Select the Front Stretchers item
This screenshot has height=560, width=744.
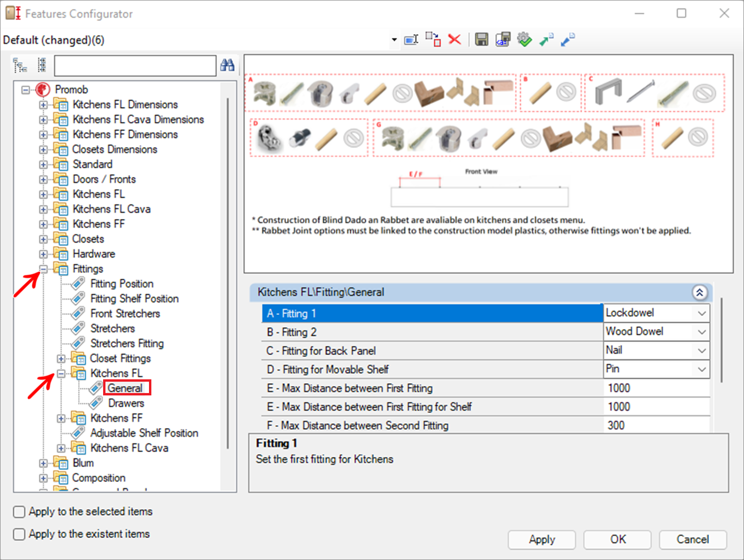[x=125, y=314]
